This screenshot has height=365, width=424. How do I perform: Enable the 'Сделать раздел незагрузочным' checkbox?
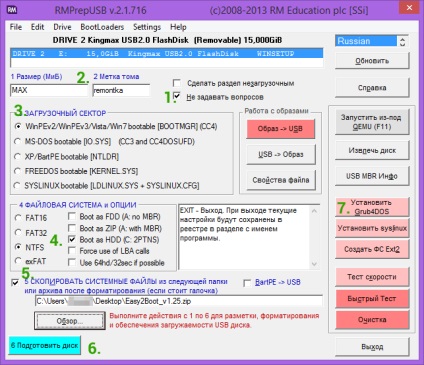(x=177, y=83)
